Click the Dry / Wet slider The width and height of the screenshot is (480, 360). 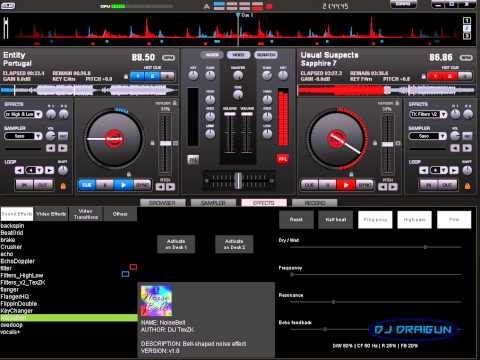tap(375, 247)
